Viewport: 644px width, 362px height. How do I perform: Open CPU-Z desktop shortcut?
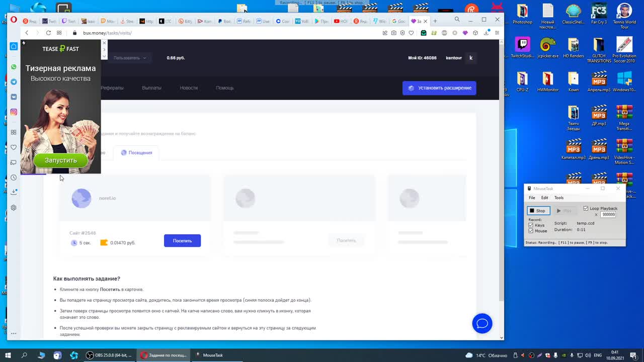(x=522, y=81)
